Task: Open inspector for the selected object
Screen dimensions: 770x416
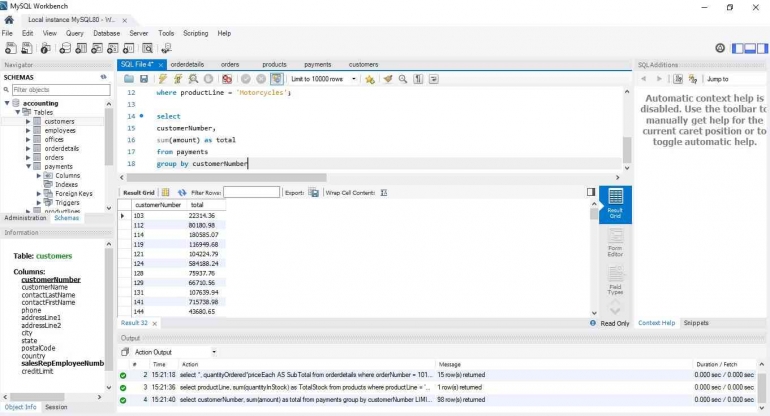Action: pyautogui.click(x=45, y=48)
